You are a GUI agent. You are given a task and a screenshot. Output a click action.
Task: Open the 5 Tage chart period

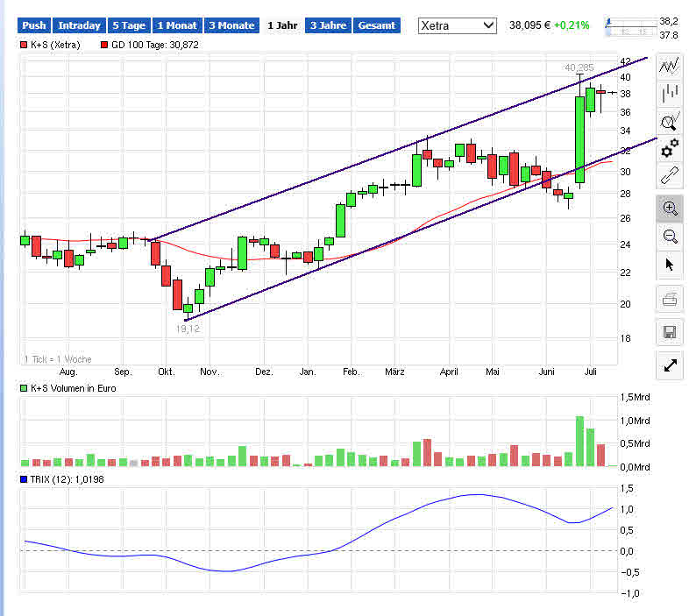point(129,25)
